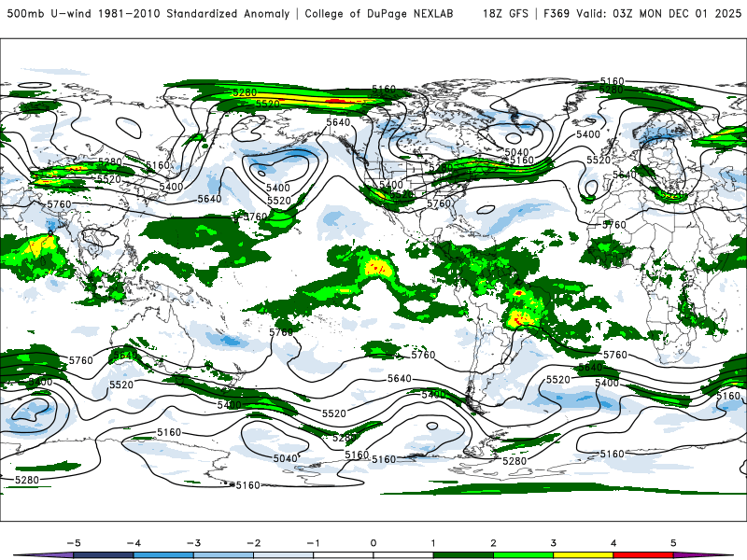Select the dark navy swatch between -5 and -4
Screen dimensions: 747x560
pos(104,555)
